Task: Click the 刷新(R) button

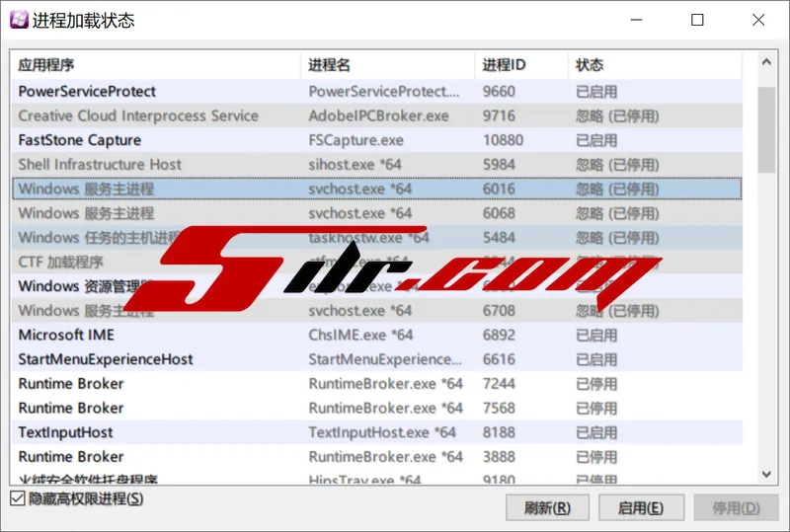Action: click(547, 507)
